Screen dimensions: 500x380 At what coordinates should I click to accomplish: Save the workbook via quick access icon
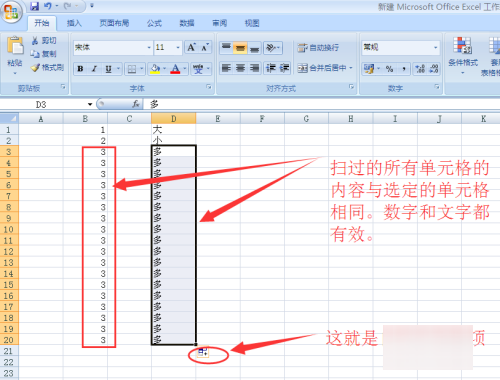34,6
